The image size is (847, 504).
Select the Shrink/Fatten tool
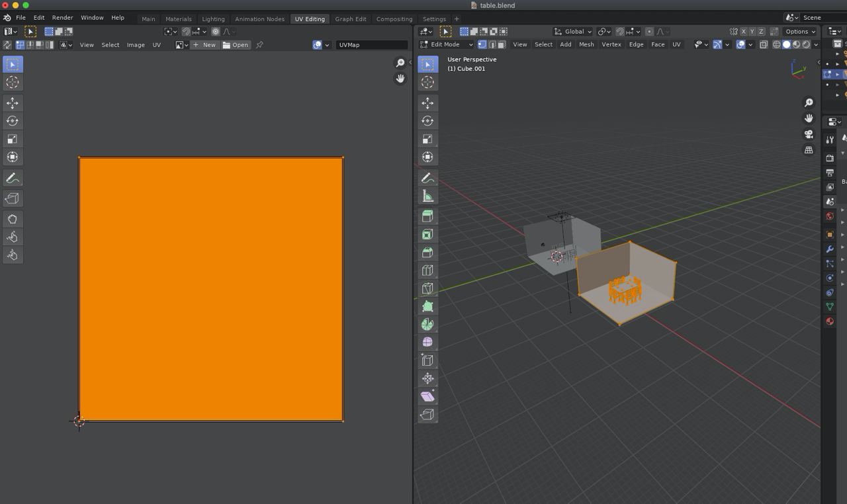(x=427, y=378)
